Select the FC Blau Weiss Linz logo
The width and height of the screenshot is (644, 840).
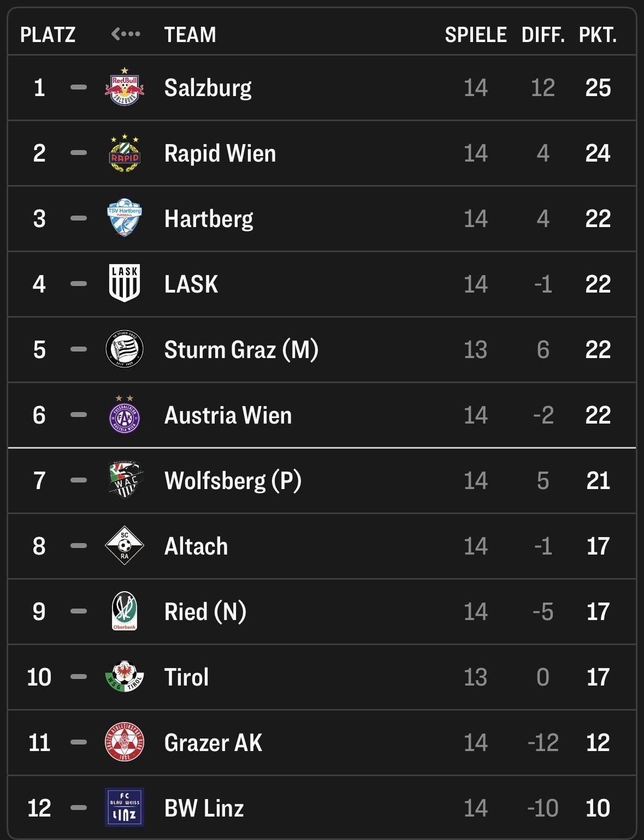click(125, 808)
